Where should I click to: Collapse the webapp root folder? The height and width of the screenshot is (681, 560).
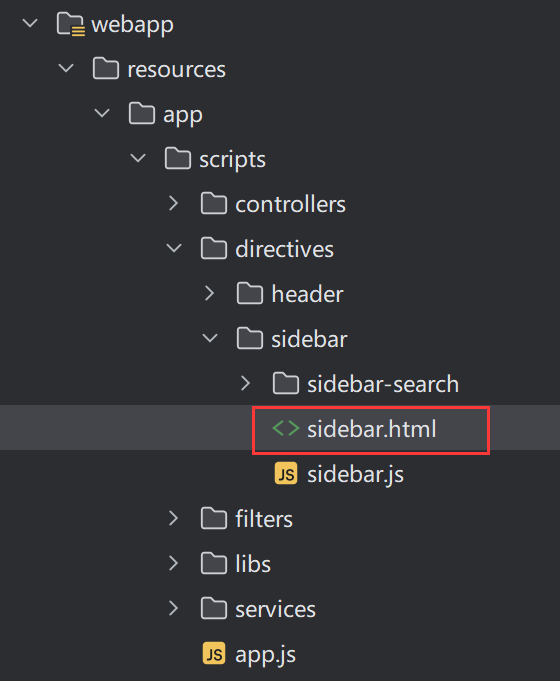pos(30,23)
